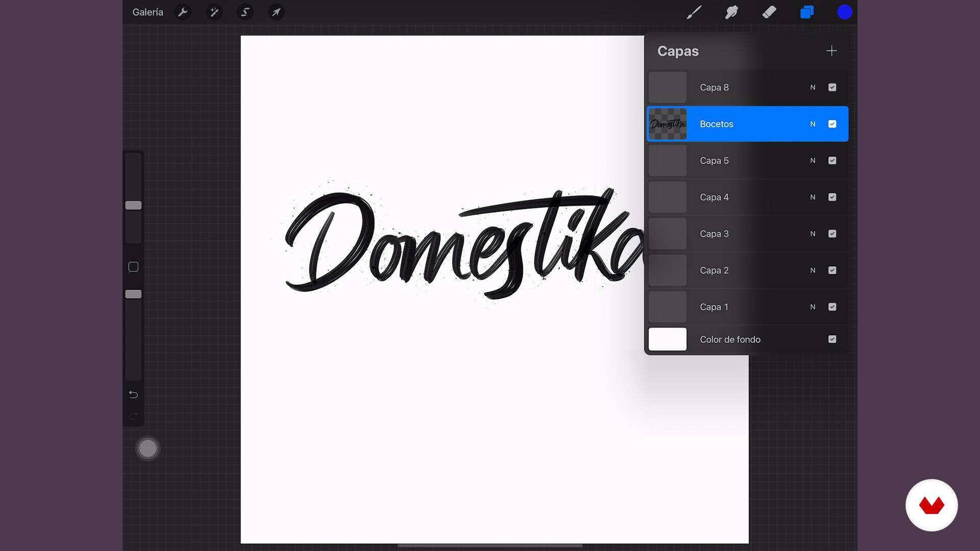Viewport: 980px width, 551px height.
Task: Open blend mode N for Capa 5
Action: (813, 160)
